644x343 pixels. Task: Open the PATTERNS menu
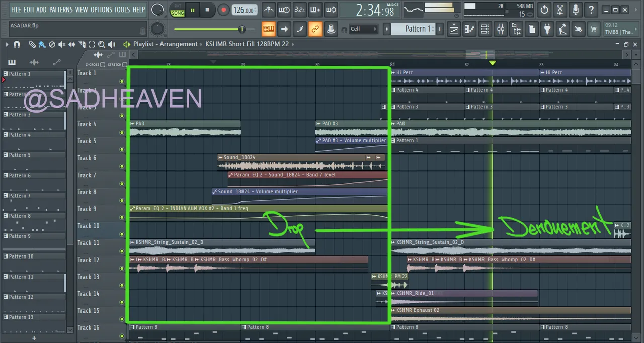[x=61, y=10]
